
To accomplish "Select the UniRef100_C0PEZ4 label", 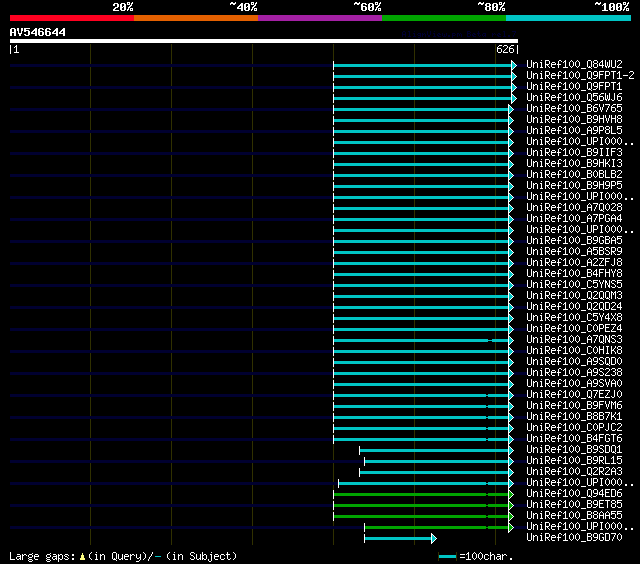I will [574, 329].
